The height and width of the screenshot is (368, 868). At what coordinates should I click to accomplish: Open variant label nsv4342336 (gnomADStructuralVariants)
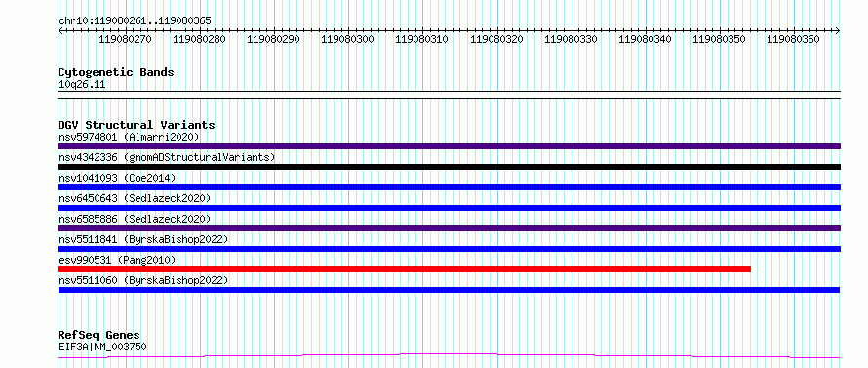click(167, 157)
